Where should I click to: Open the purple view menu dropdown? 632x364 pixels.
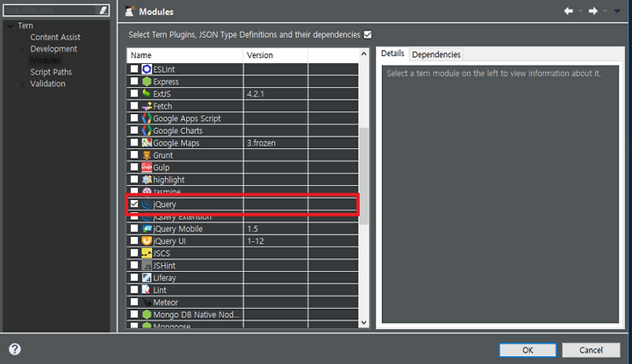coord(617,11)
